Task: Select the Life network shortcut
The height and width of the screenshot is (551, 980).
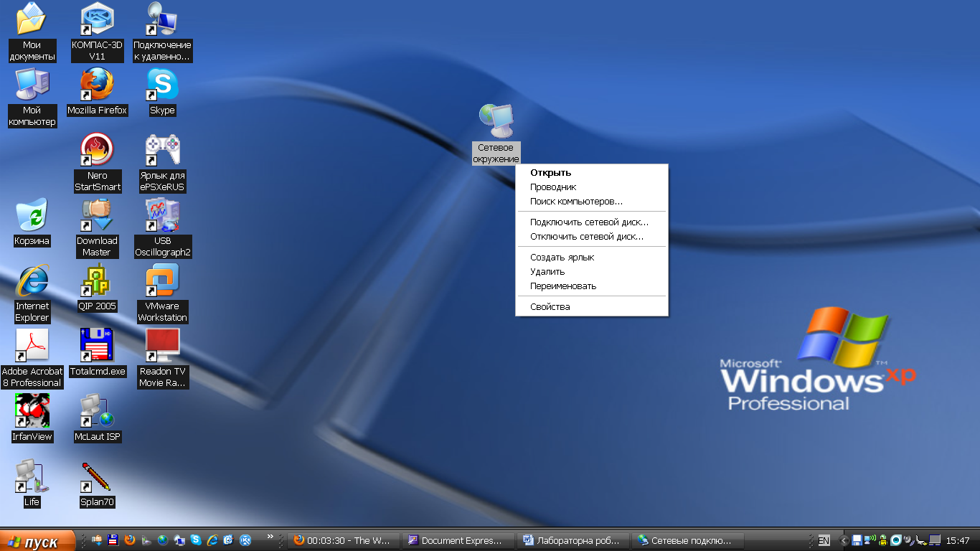Action: (x=32, y=484)
